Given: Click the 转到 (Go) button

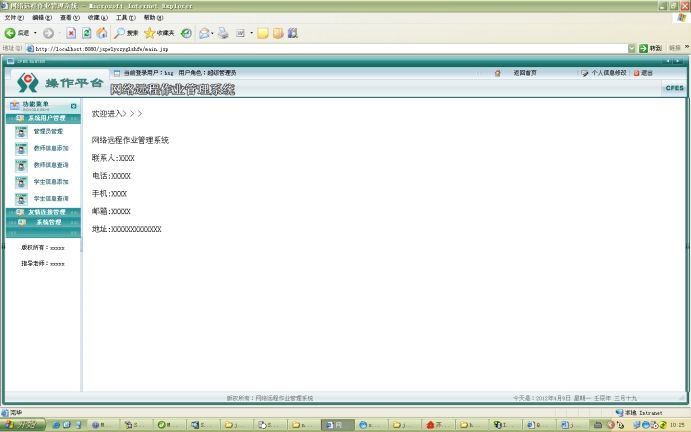Looking at the screenshot, I should (650, 48).
